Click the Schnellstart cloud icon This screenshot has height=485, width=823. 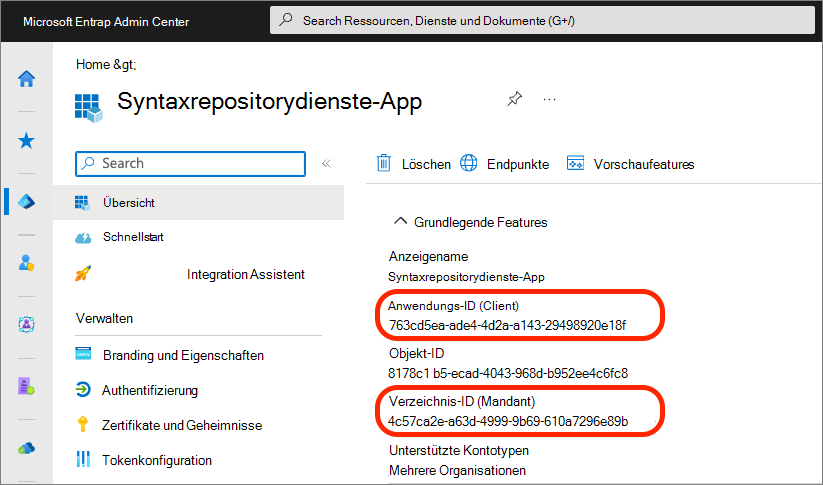coord(83,238)
